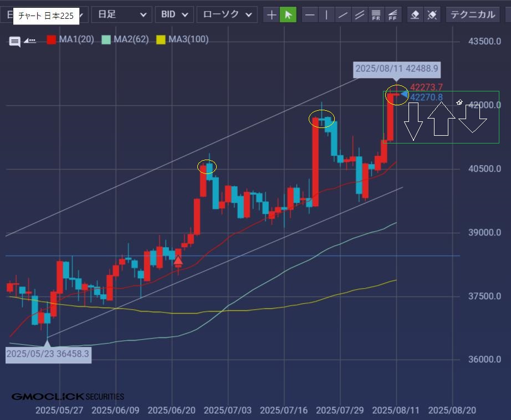Screen dimensions: 511x420
Task: Open the 日足 timeframe dropdown
Action: click(121, 14)
